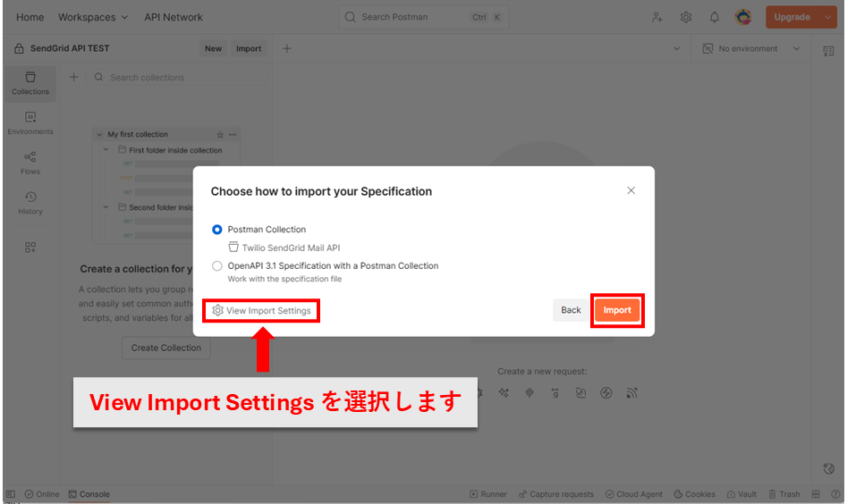Open the Console in status bar
847x504 pixels.
(x=89, y=494)
